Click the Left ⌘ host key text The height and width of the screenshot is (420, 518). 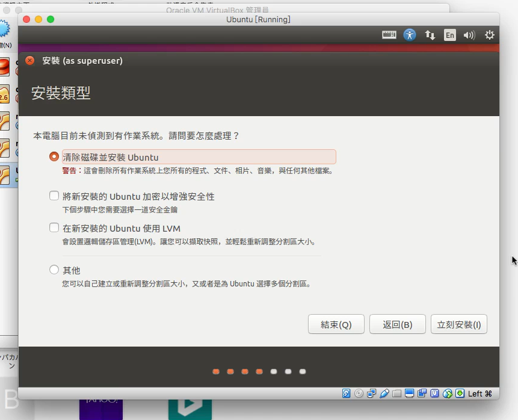[x=480, y=394]
